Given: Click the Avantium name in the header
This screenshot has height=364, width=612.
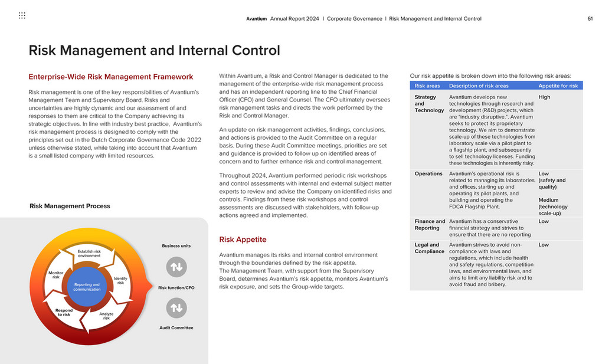Looking at the screenshot, I should point(257,19).
